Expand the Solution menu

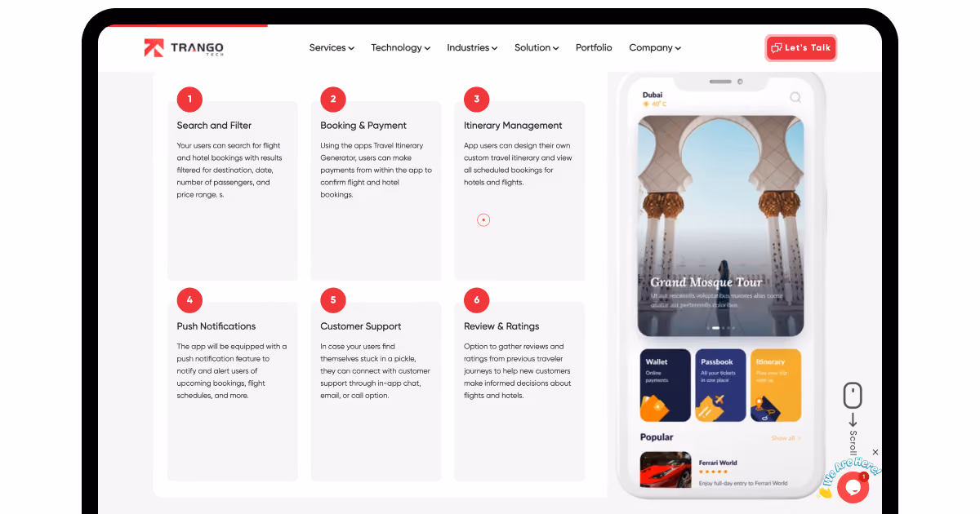tap(537, 48)
